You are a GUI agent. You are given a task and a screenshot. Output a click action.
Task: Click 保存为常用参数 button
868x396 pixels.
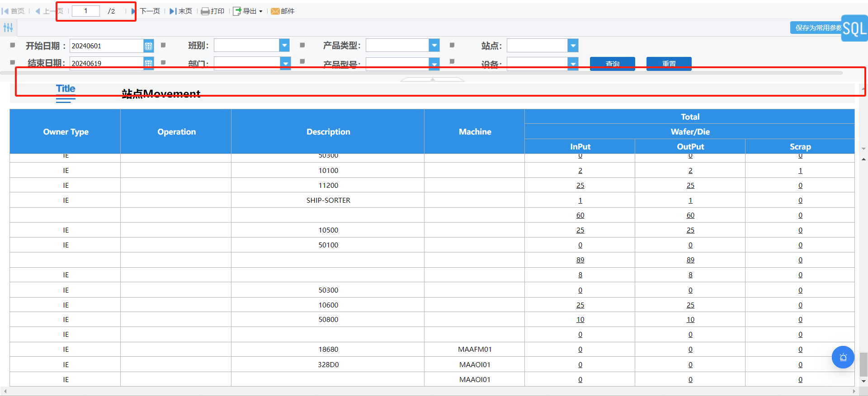click(816, 28)
